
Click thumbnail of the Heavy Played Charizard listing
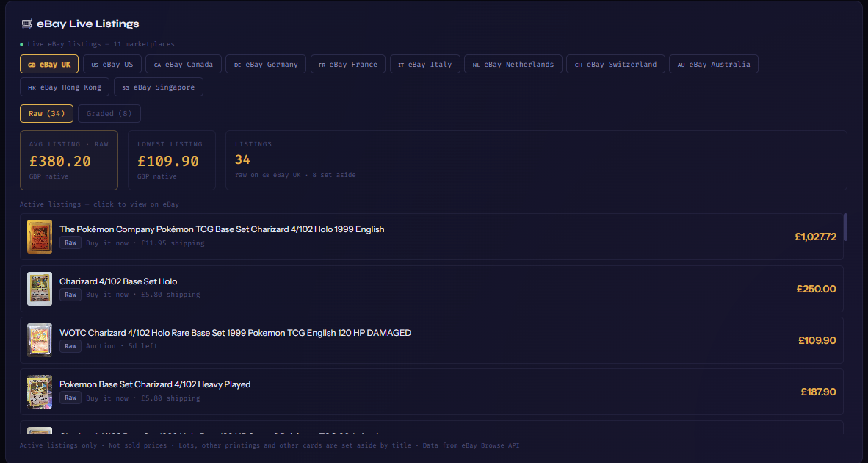[40, 392]
